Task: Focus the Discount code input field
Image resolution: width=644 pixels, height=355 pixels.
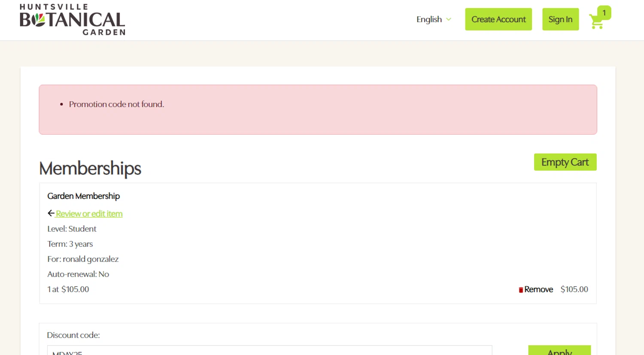Action: pyautogui.click(x=270, y=351)
